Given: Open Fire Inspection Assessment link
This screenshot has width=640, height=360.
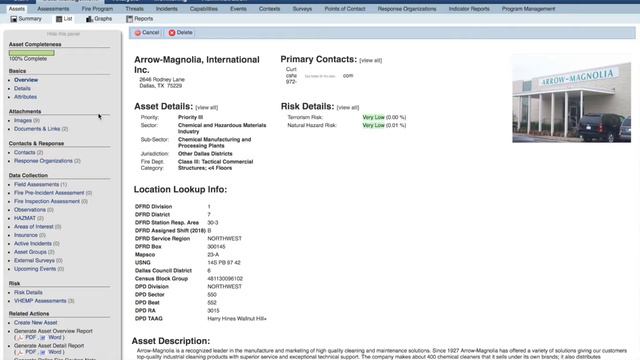Looking at the screenshot, I should tap(47, 202).
